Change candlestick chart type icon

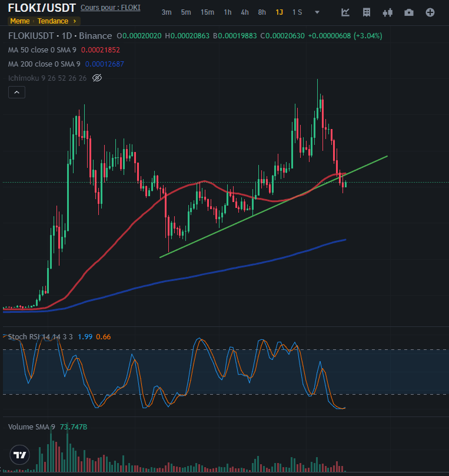pos(388,12)
